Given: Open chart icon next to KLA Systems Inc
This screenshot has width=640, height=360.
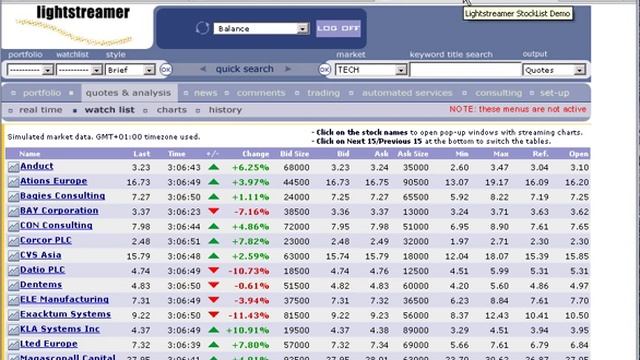Looking at the screenshot, I should point(13,330).
